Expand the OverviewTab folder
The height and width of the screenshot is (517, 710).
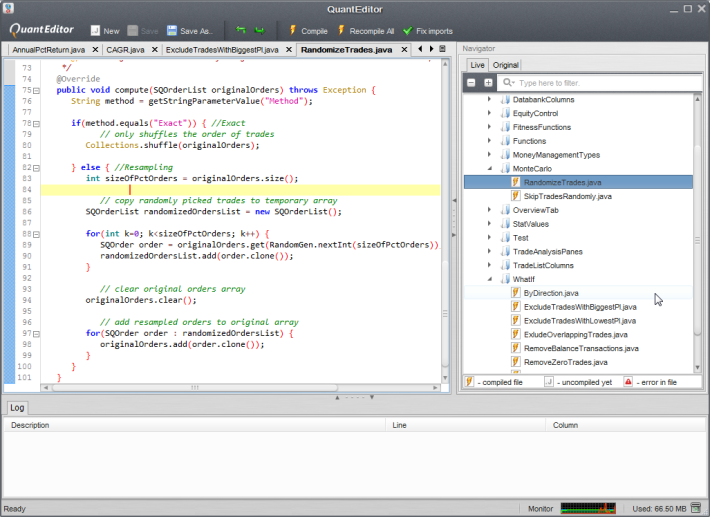tap(489, 210)
